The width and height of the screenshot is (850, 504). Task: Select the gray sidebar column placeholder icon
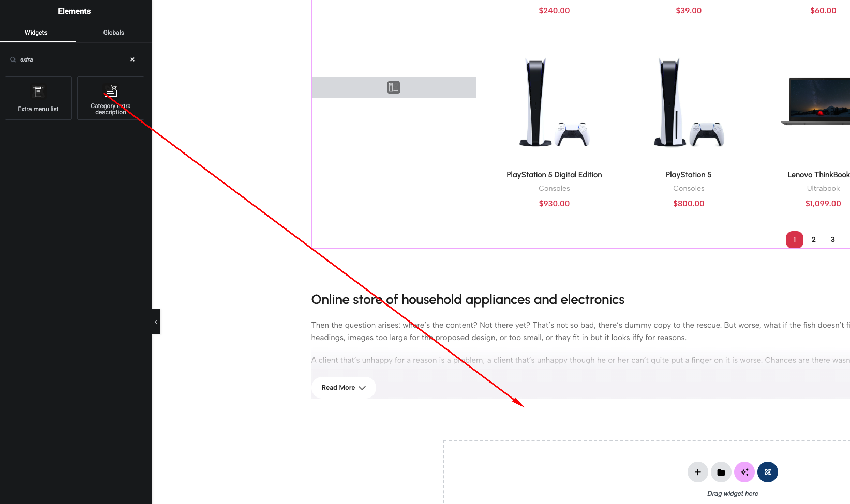point(394,87)
